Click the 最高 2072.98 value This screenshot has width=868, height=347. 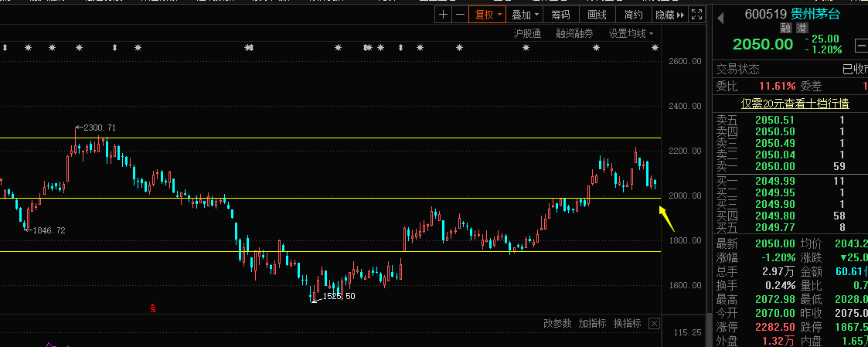pos(775,299)
